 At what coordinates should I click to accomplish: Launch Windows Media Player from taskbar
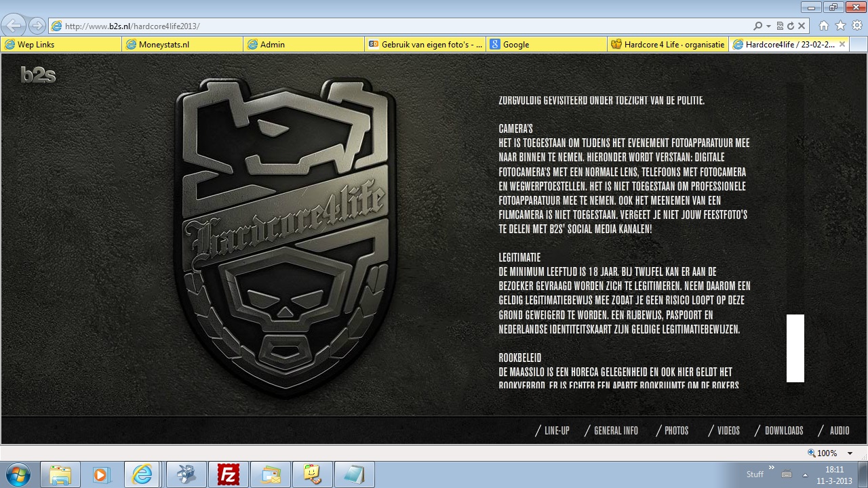102,474
